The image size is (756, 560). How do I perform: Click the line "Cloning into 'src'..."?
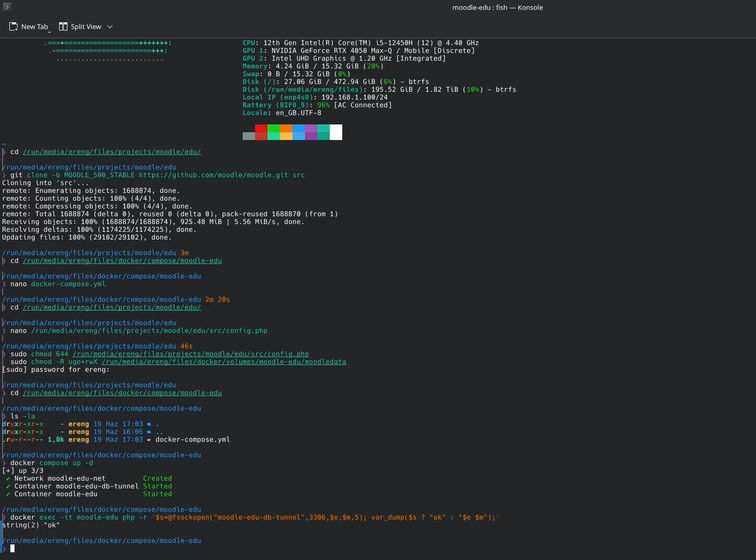46,183
